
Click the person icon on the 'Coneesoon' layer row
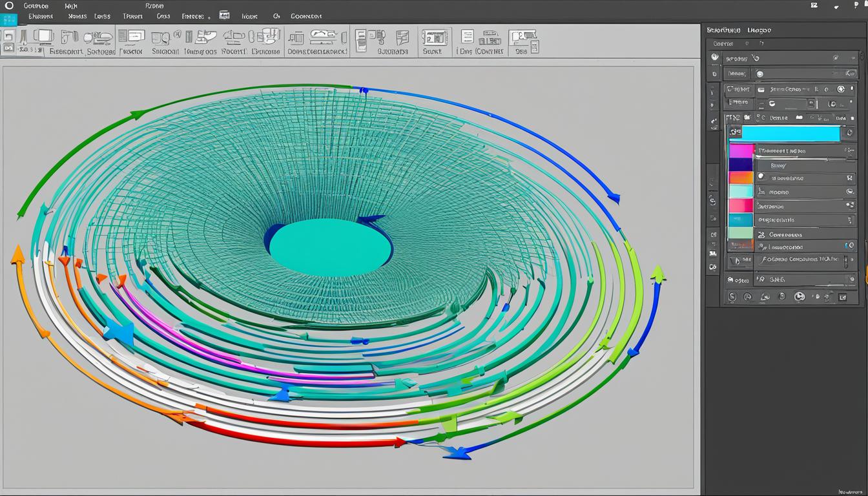pyautogui.click(x=761, y=235)
